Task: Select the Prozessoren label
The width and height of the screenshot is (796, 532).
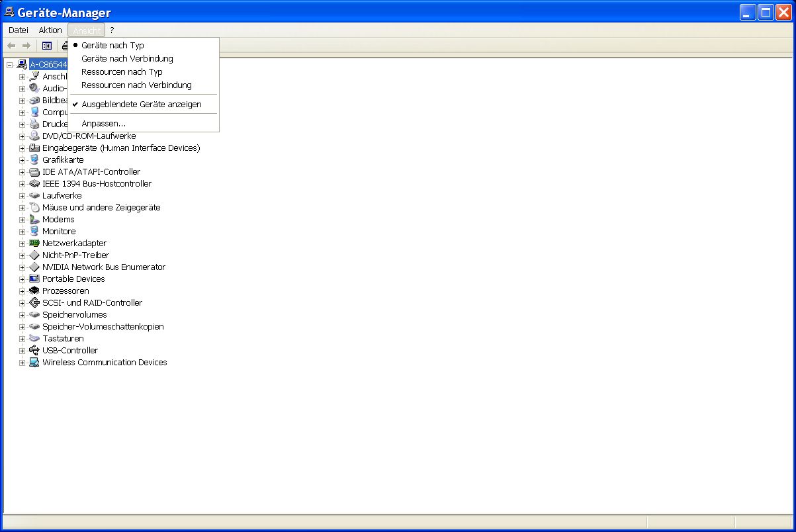Action: (x=66, y=290)
